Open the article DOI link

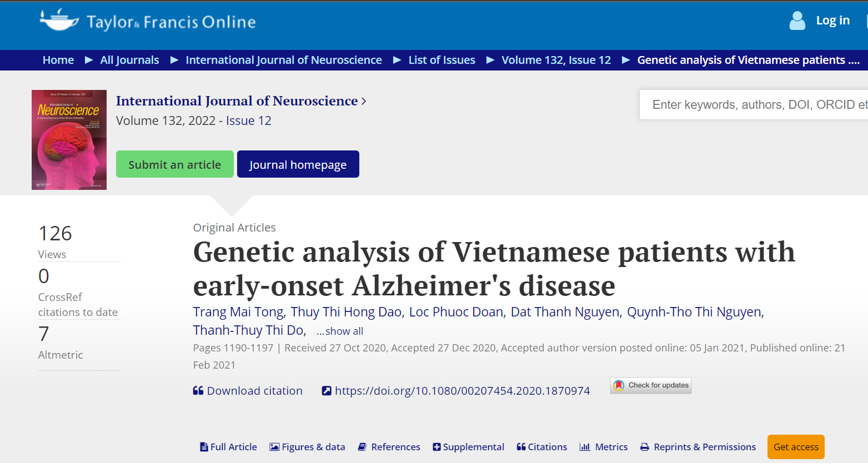point(462,390)
